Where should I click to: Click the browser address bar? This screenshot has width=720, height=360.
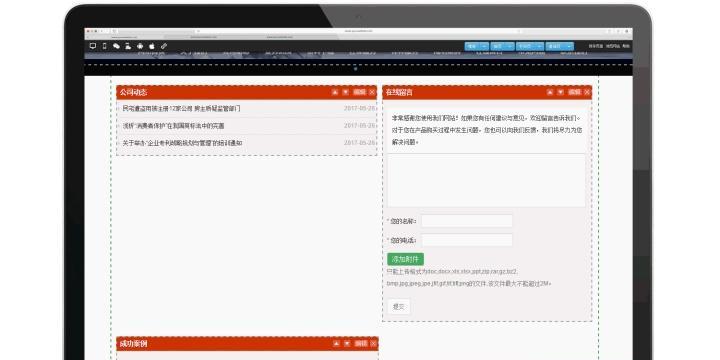(x=358, y=31)
